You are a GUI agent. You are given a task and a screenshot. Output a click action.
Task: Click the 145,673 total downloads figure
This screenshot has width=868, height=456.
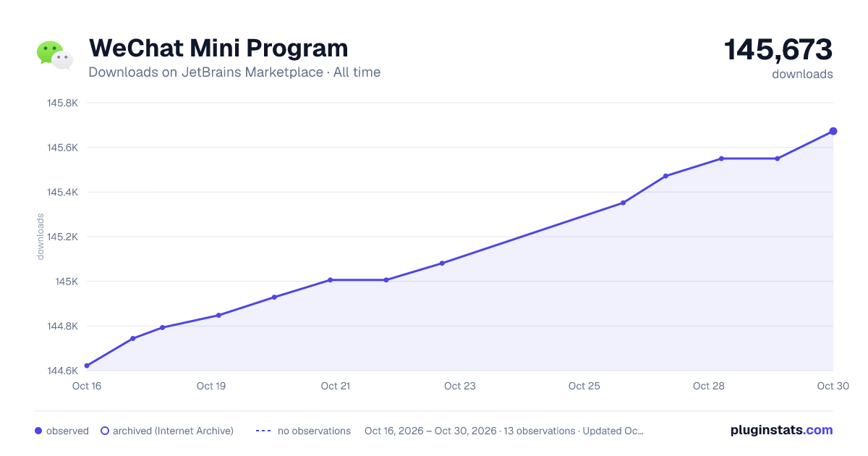tap(778, 50)
